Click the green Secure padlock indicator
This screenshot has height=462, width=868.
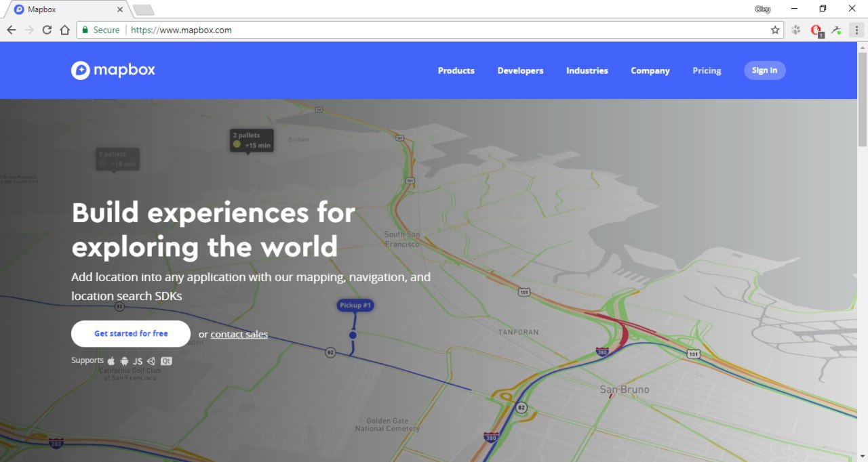pyautogui.click(x=100, y=30)
